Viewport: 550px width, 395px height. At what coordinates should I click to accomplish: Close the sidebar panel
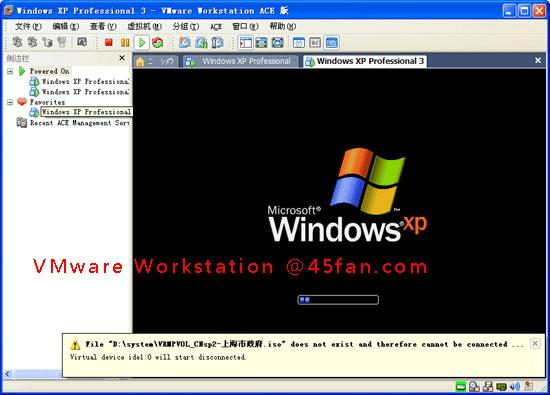(x=122, y=58)
